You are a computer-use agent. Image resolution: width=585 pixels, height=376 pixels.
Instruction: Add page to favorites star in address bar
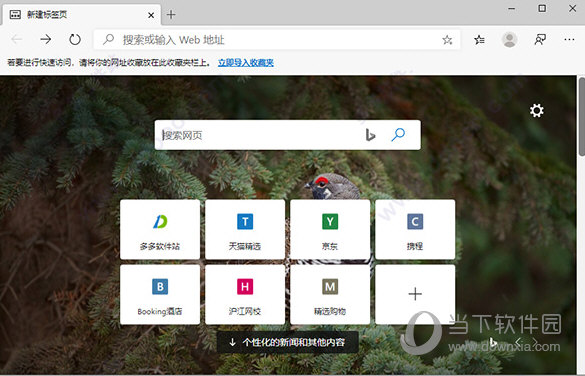coord(447,40)
